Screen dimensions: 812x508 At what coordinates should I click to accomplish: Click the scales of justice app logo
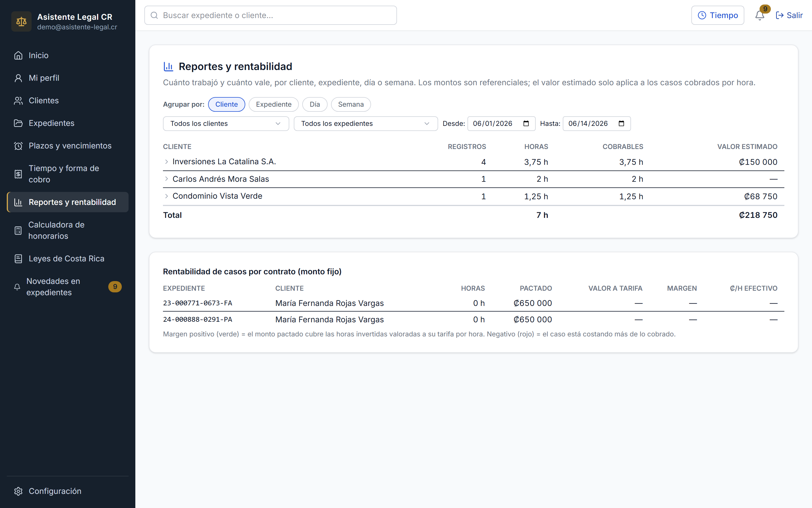21,21
